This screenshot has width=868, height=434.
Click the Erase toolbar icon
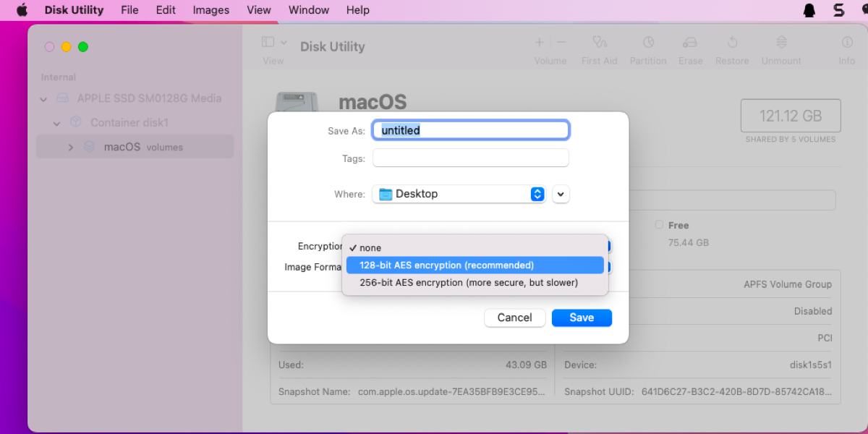coord(690,43)
